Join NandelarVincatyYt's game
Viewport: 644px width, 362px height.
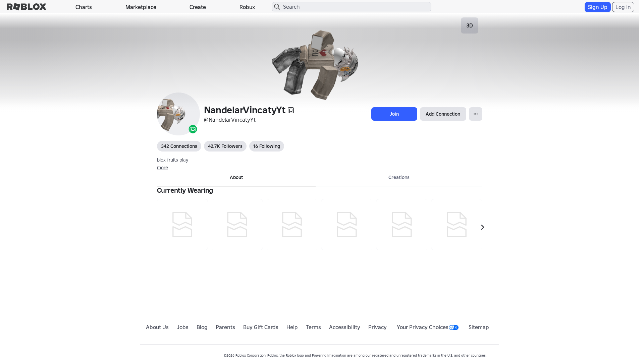394,114
